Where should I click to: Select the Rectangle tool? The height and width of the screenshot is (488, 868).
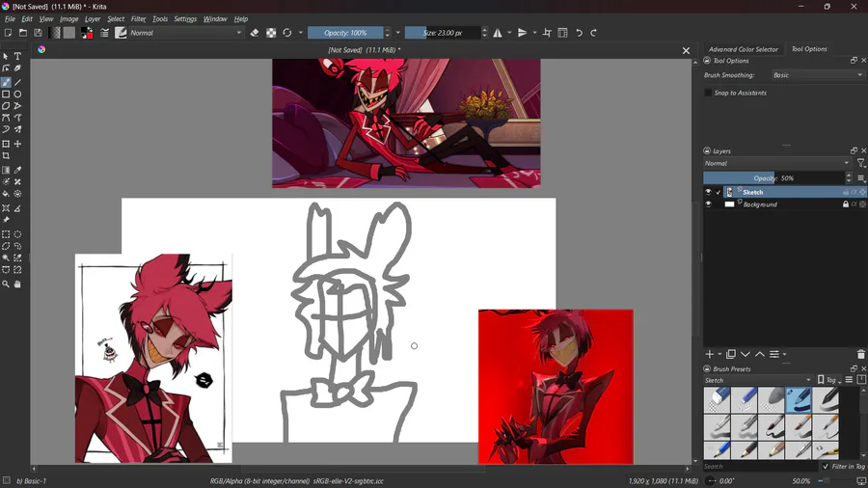[x=6, y=95]
